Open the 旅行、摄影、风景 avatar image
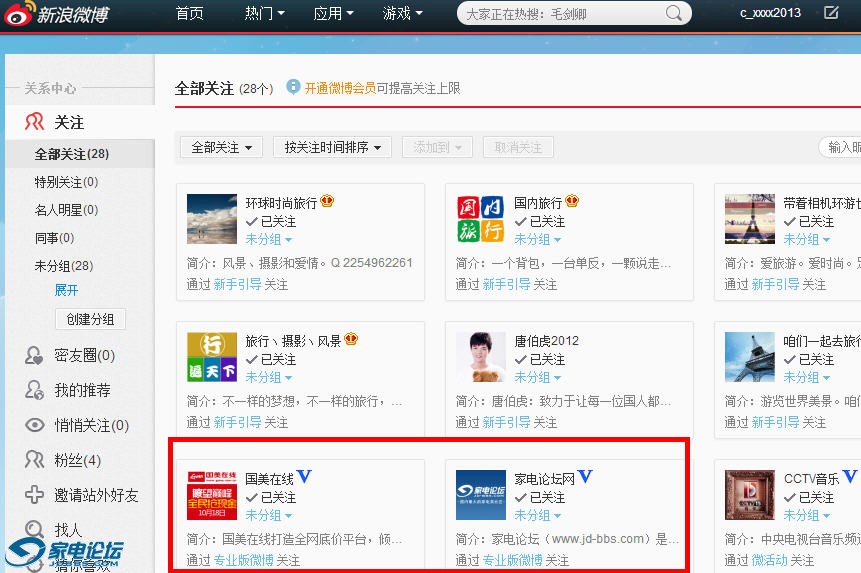 click(212, 357)
